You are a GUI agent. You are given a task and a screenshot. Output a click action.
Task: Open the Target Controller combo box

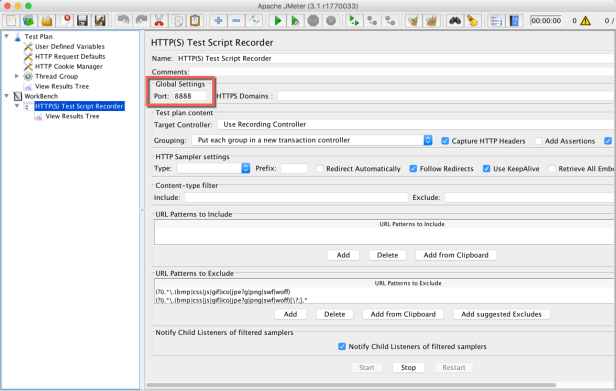tap(416, 124)
